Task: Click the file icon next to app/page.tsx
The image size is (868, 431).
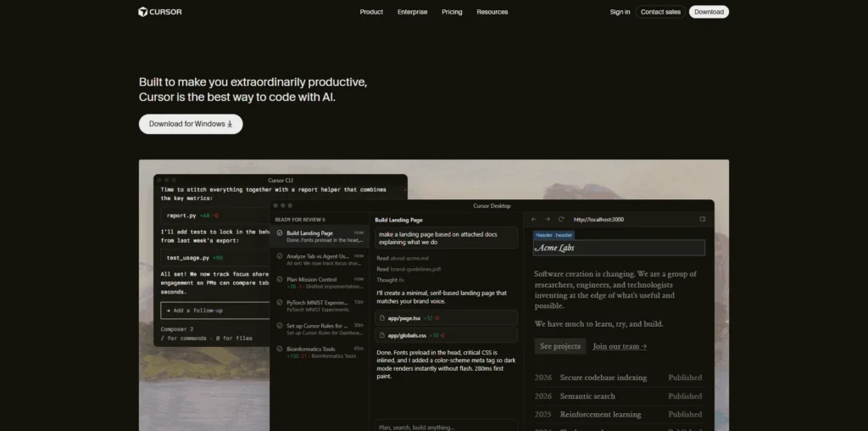Action: pos(382,318)
